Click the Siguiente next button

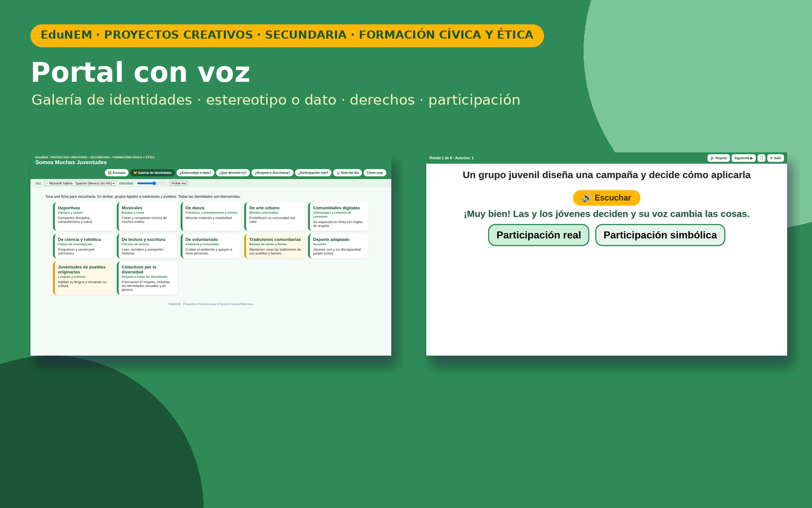743,158
